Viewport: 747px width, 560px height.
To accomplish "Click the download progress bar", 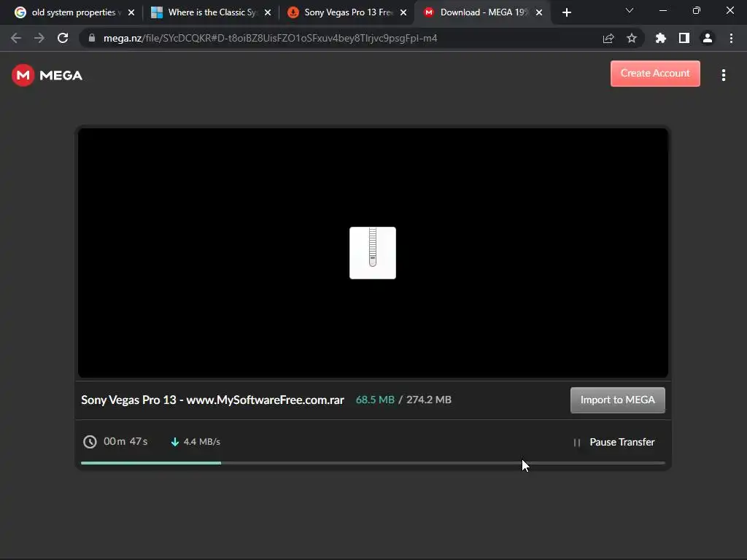I will (373, 463).
